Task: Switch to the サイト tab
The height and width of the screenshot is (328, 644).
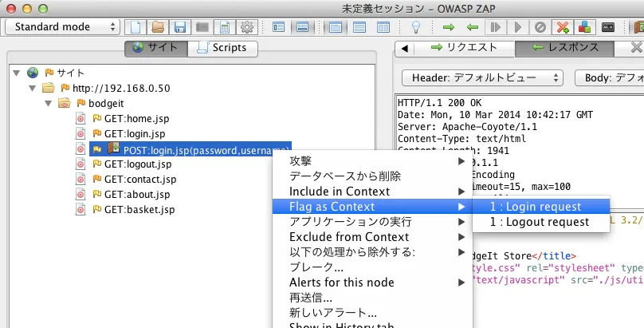Action: click(156, 48)
